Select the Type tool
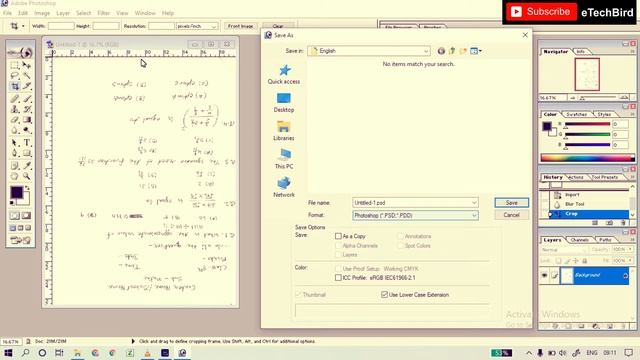Screen dimensions: 640x360 click(27, 143)
